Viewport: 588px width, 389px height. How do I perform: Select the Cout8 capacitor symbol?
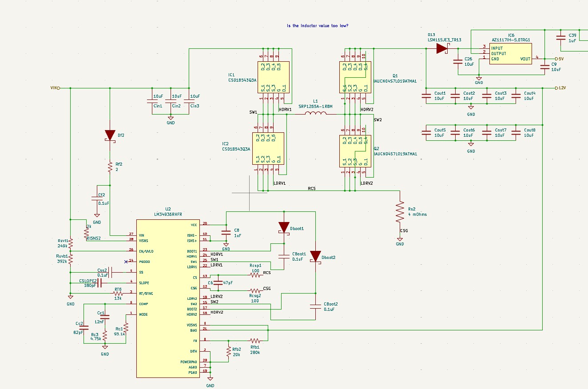point(516,132)
